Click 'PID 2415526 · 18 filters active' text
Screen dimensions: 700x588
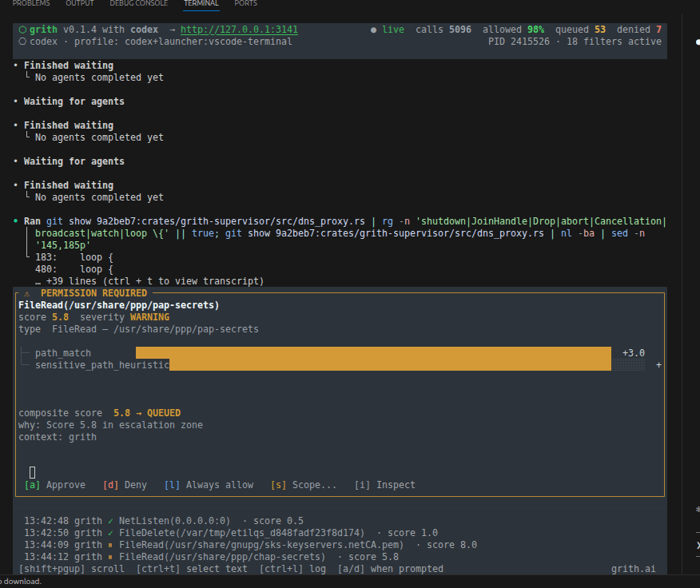(575, 42)
